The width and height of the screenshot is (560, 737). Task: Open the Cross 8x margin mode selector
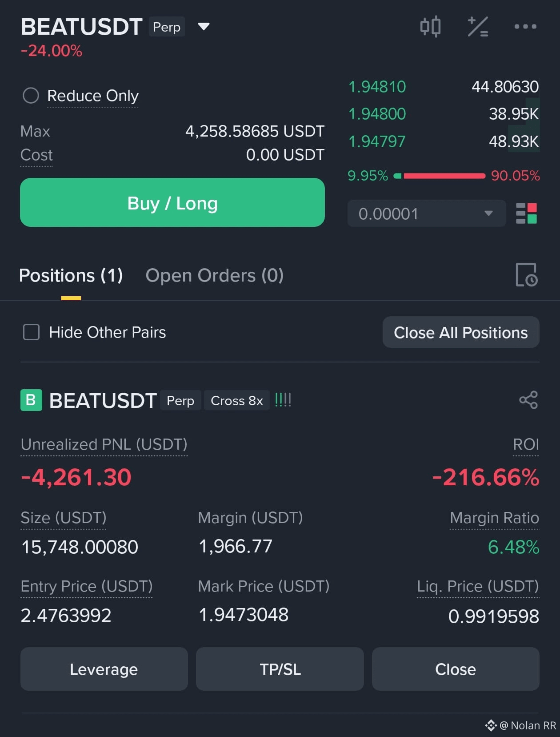click(x=237, y=400)
